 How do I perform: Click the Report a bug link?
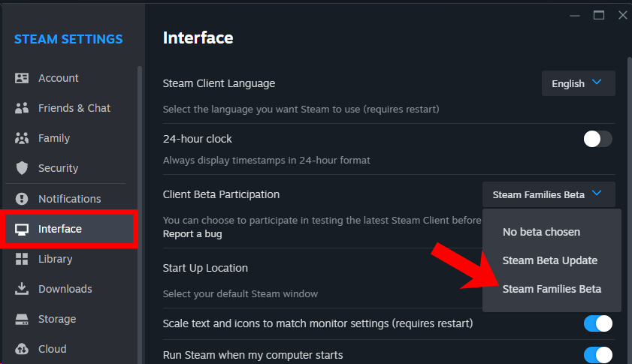[x=192, y=234]
